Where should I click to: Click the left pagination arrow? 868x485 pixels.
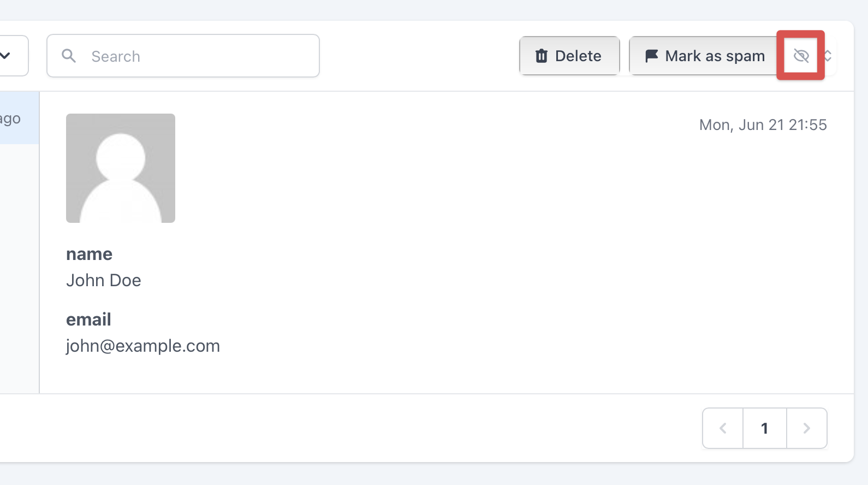point(723,428)
